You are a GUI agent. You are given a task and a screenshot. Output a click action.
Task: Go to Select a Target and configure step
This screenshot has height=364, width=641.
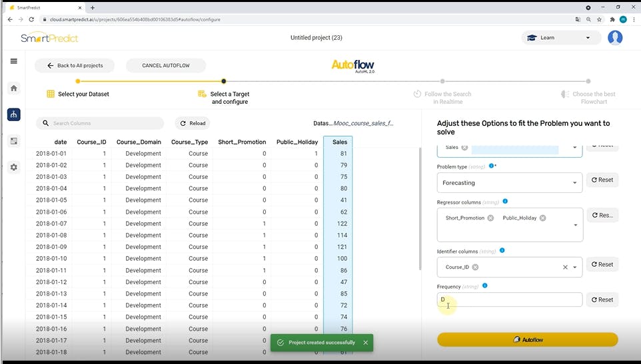pyautogui.click(x=230, y=98)
